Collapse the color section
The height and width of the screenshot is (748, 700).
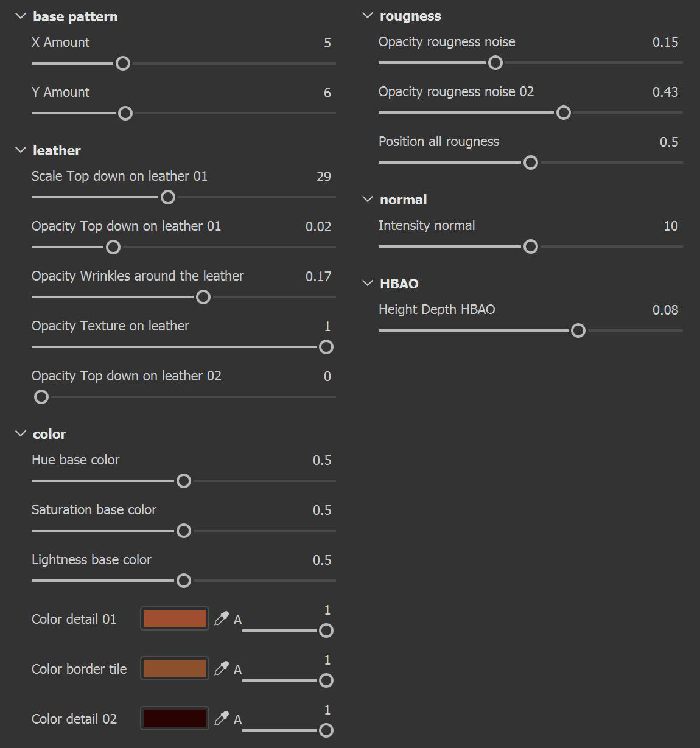[21, 434]
